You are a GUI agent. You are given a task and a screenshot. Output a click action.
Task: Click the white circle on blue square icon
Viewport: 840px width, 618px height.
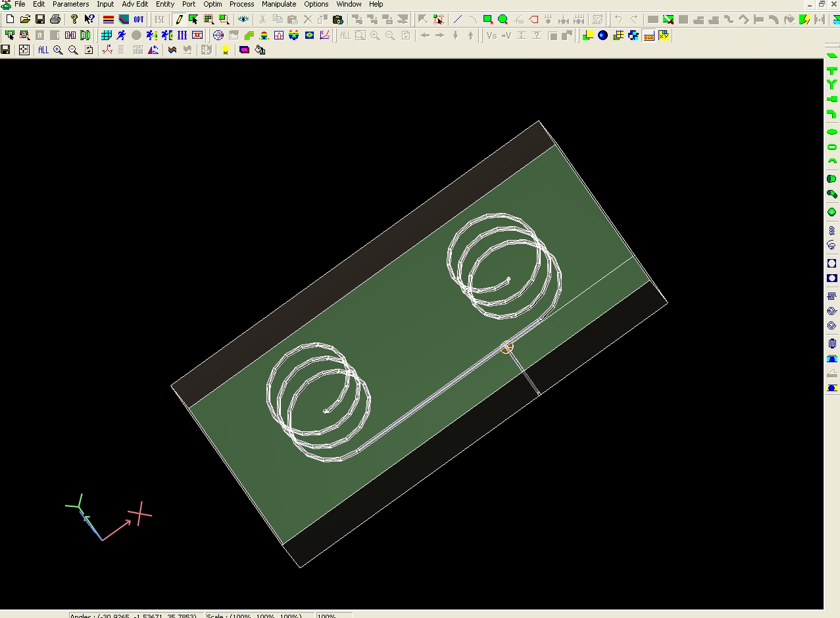coord(832,264)
